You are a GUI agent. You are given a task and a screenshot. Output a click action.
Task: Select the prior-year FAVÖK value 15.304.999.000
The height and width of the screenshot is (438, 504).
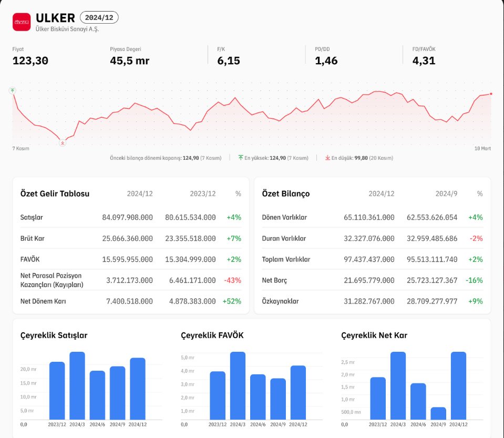coord(191,259)
